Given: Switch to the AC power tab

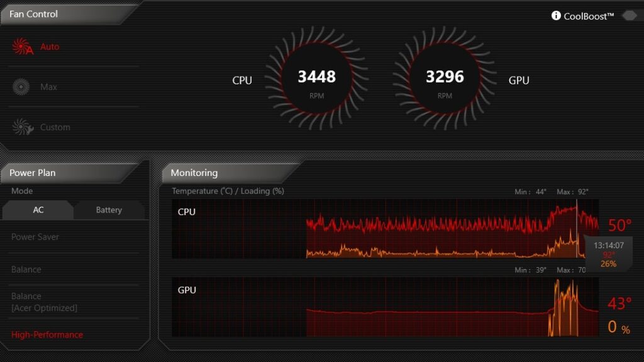Looking at the screenshot, I should pyautogui.click(x=38, y=210).
